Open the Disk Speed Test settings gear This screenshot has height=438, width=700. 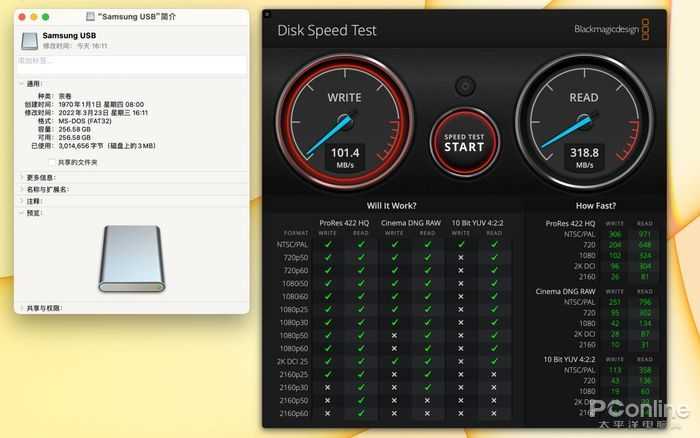coord(465,86)
